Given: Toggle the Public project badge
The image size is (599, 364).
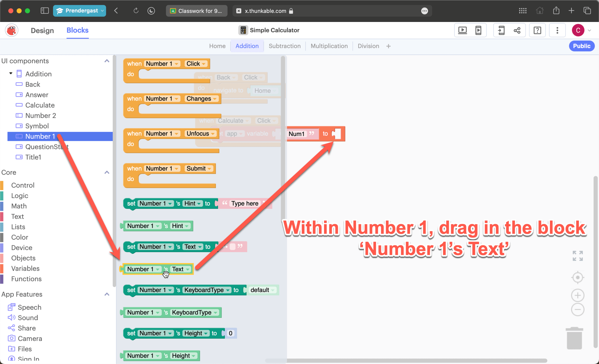Looking at the screenshot, I should point(581,46).
